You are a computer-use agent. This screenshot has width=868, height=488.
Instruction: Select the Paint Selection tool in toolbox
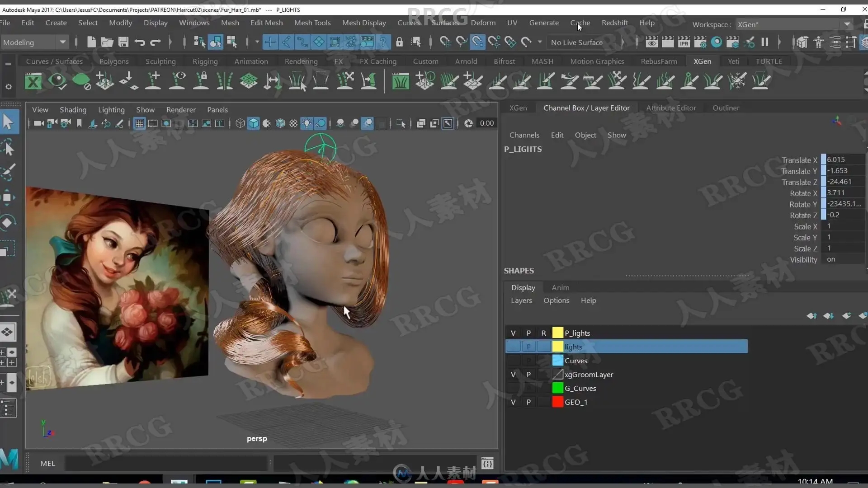coord(8,172)
